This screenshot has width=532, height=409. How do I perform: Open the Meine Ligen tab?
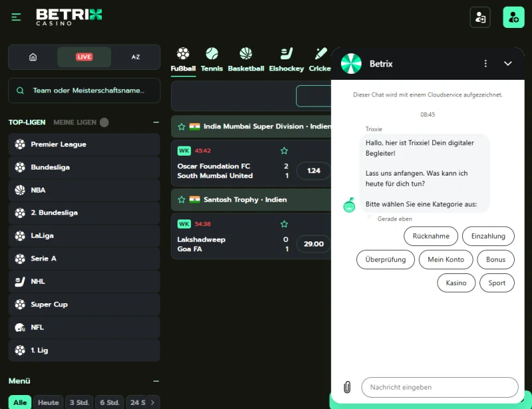[74, 122]
